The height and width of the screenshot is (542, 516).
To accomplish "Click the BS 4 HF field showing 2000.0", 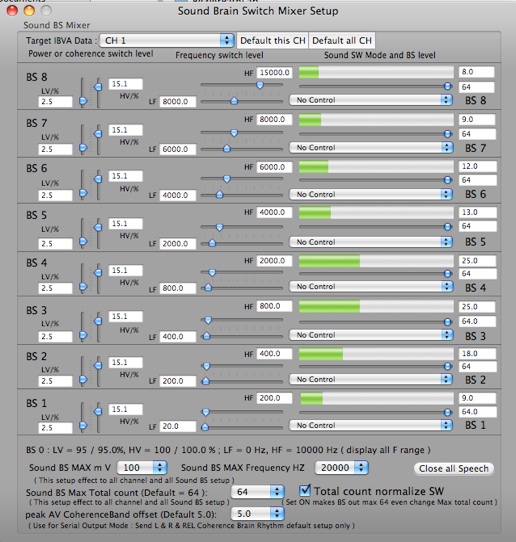I will click(x=274, y=261).
